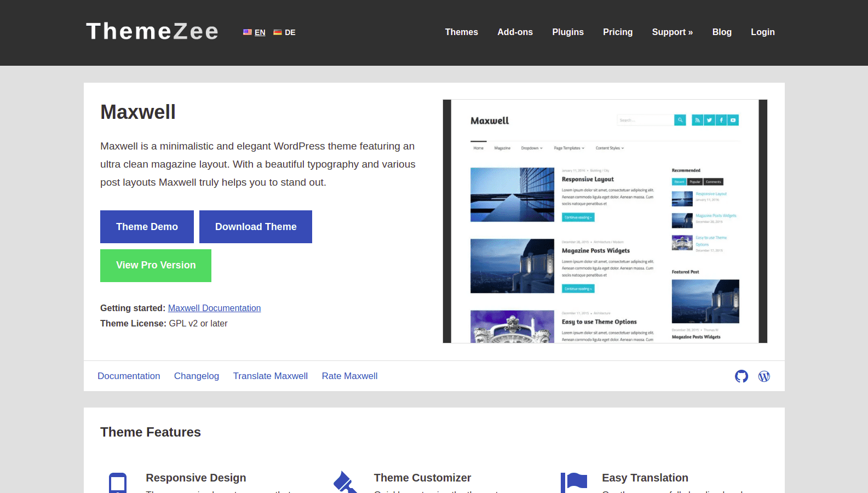Open the Maxwell Documentation link
Image resolution: width=868 pixels, height=493 pixels.
coord(214,308)
